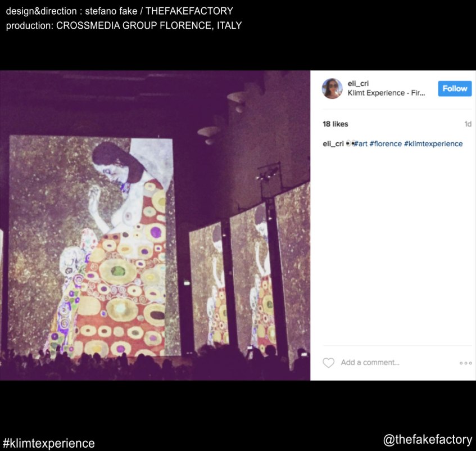Click the Follow button

point(455,89)
